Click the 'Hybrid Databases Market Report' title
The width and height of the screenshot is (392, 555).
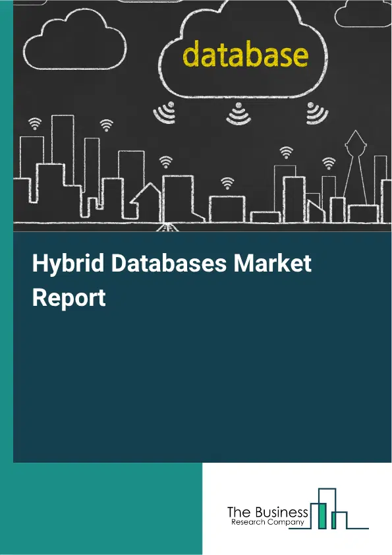coord(171,280)
